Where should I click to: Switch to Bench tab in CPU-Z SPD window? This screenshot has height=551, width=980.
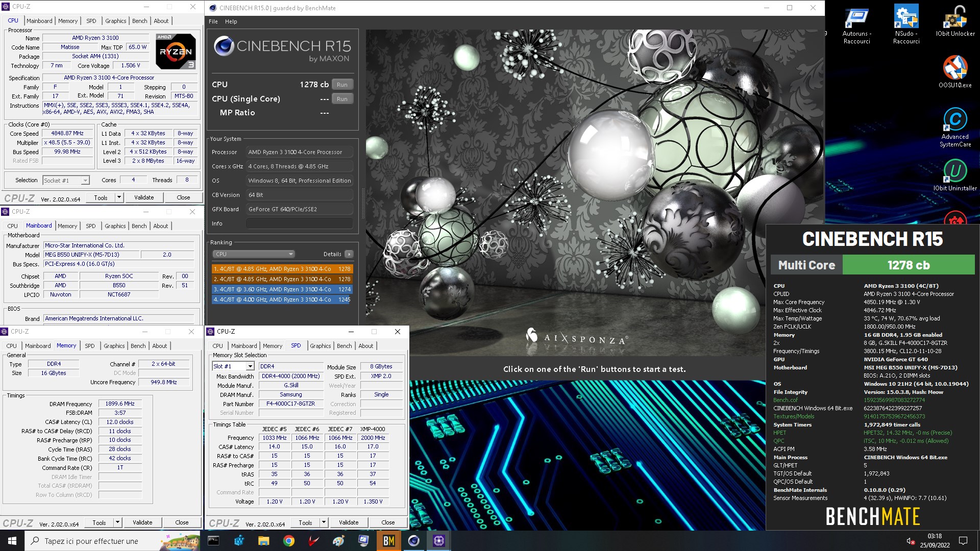[x=344, y=346]
